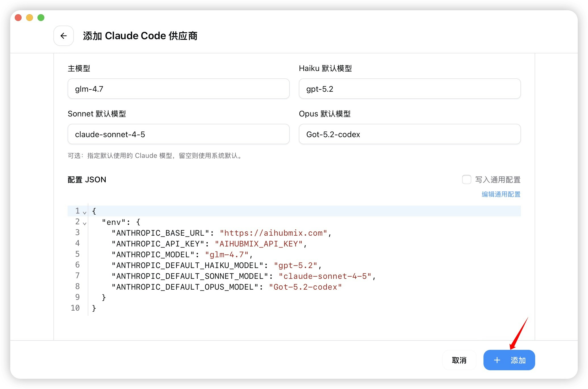This screenshot has width=588, height=389.
Task: Click the red close window button
Action: pos(18,18)
